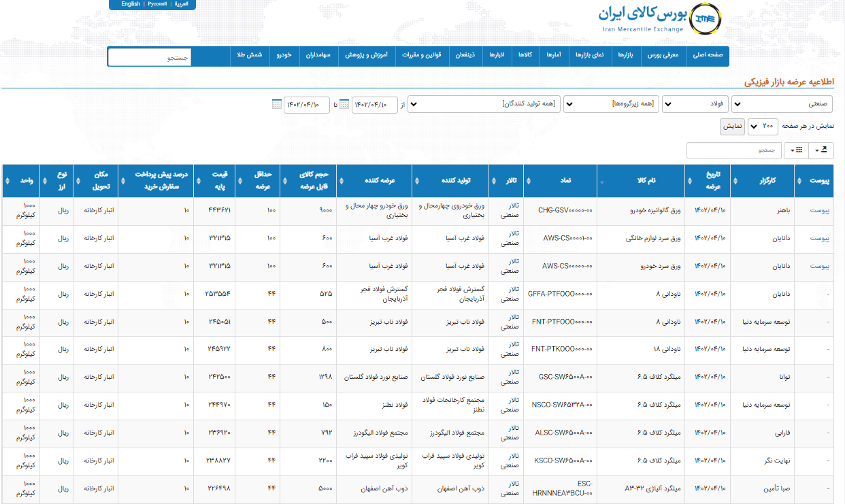The width and height of the screenshot is (845, 504).
Task: Sort table by تاریخ عرضه column arrows
Action: (691, 181)
